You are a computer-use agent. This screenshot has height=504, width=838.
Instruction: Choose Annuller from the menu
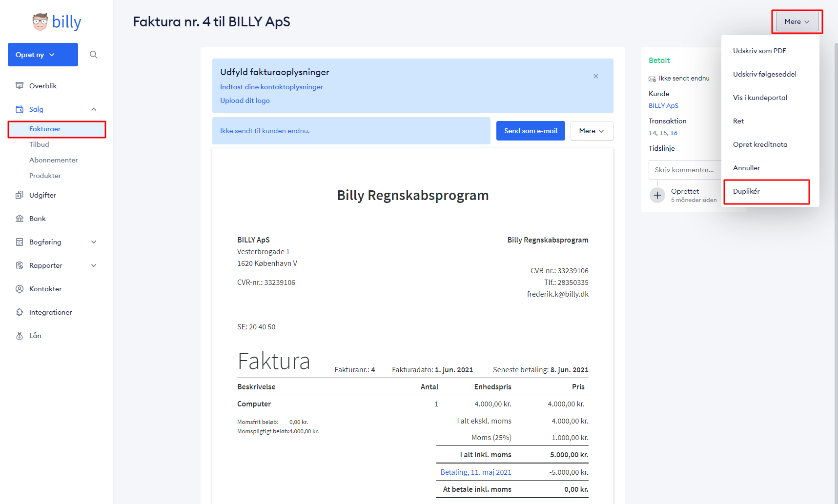point(770,168)
